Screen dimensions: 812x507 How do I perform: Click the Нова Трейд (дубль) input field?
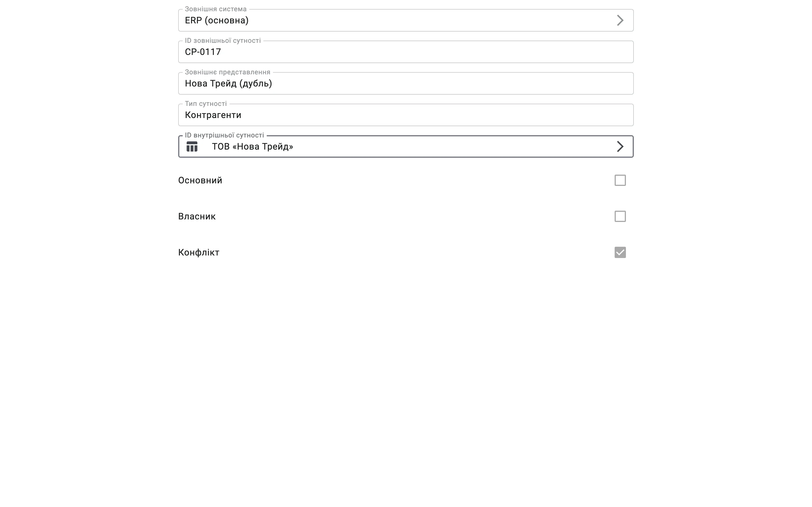click(x=406, y=83)
